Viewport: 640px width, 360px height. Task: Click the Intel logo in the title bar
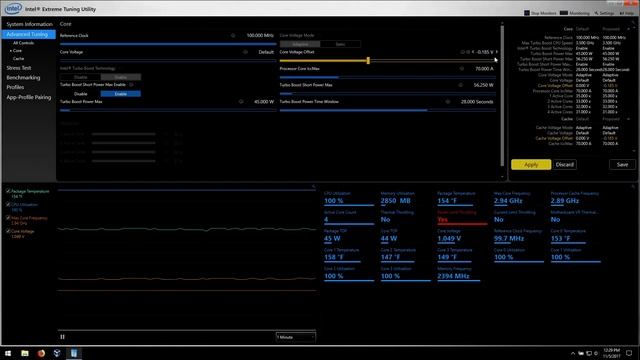(x=13, y=8)
